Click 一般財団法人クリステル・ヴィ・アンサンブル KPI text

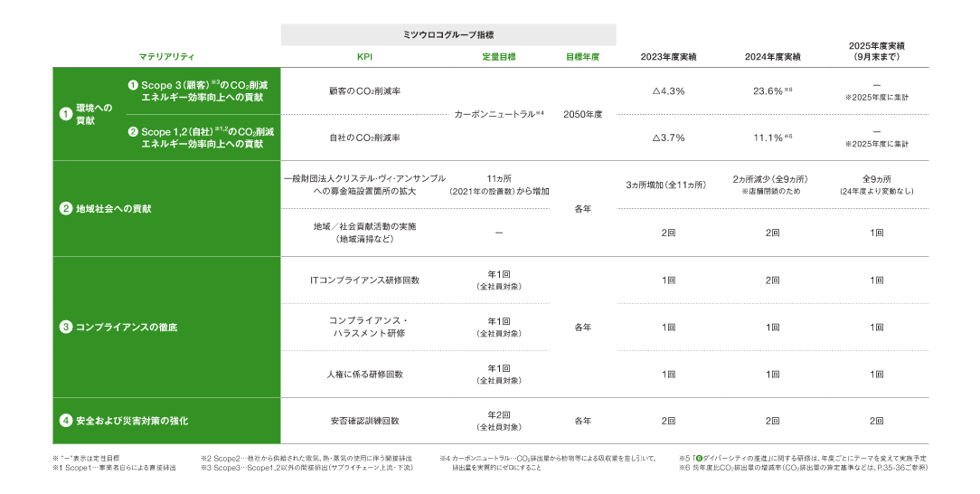(364, 185)
